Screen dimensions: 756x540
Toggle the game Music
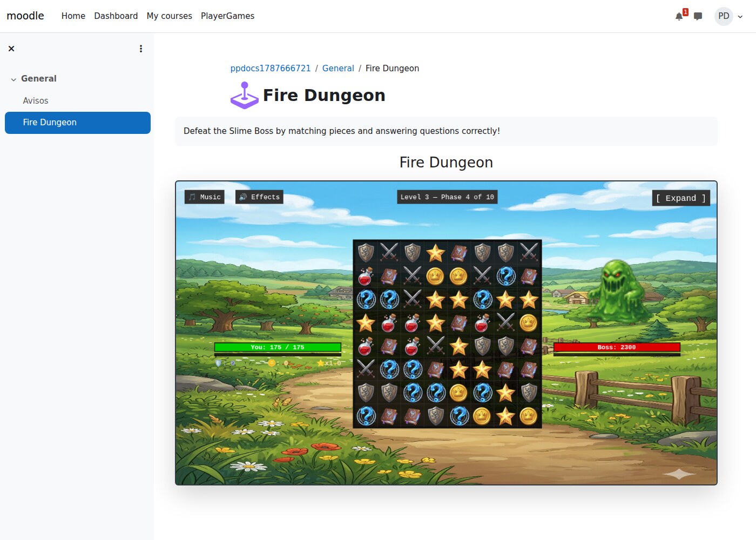[205, 197]
